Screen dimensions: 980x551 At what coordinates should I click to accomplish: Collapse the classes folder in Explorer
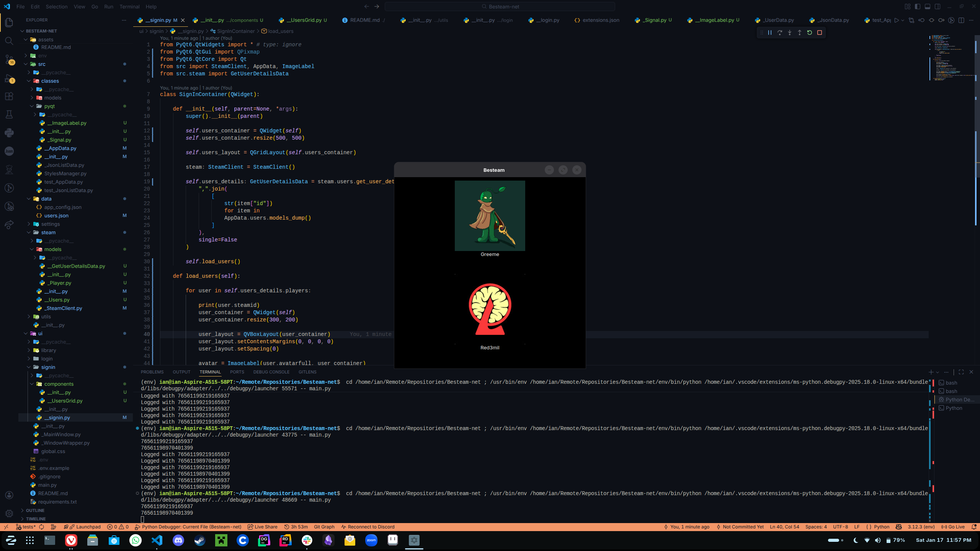tap(50, 81)
